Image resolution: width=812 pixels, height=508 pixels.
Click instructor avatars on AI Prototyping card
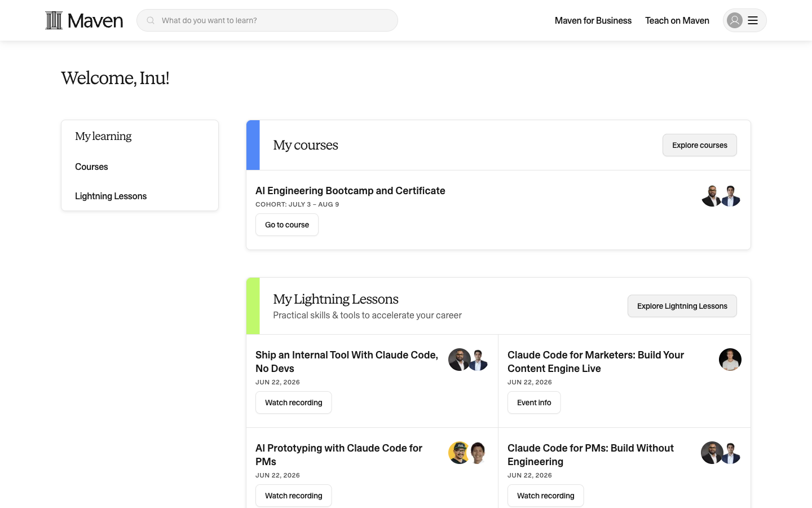coord(469,453)
